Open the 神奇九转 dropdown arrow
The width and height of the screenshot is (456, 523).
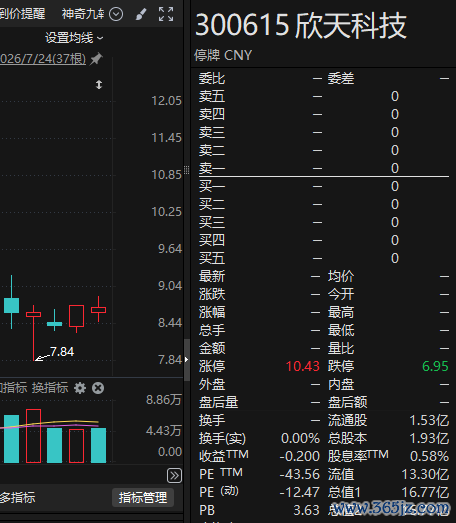116,14
